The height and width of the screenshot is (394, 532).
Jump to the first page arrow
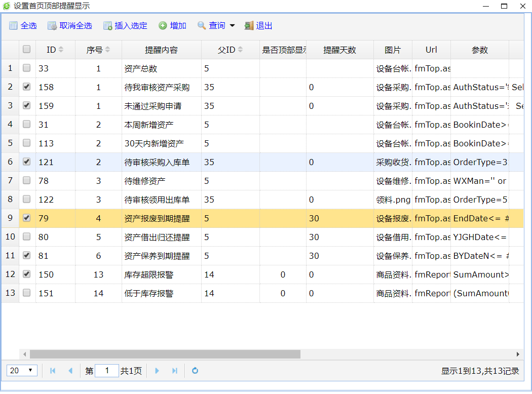[53, 371]
